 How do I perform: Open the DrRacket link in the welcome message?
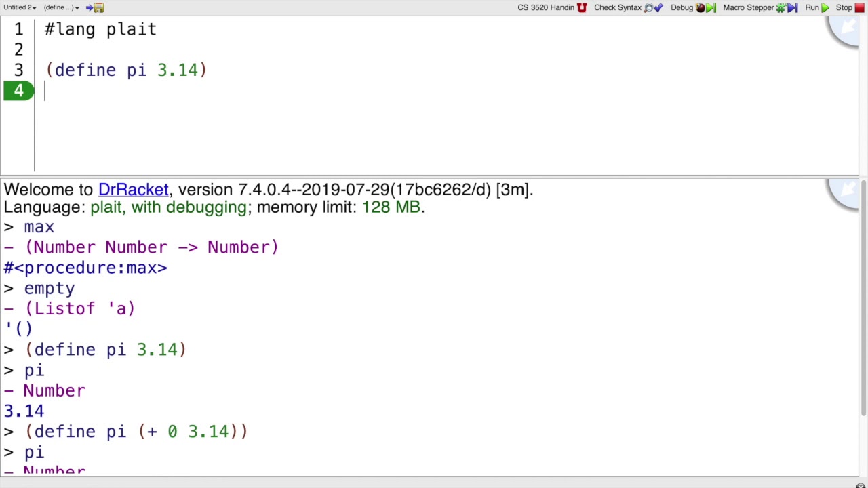tap(134, 190)
